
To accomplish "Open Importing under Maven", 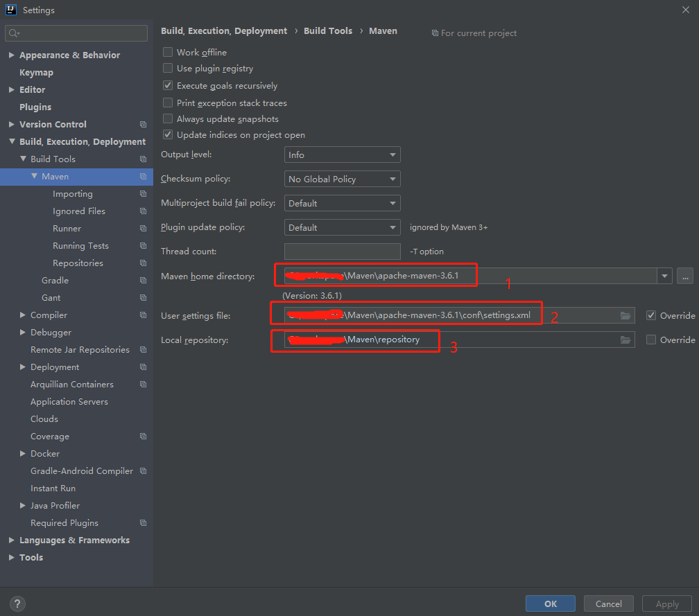I will pos(73,194).
